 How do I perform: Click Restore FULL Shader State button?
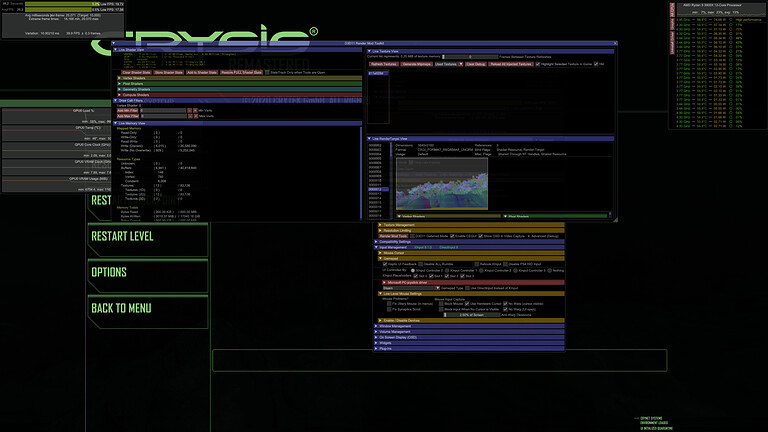[241, 72]
